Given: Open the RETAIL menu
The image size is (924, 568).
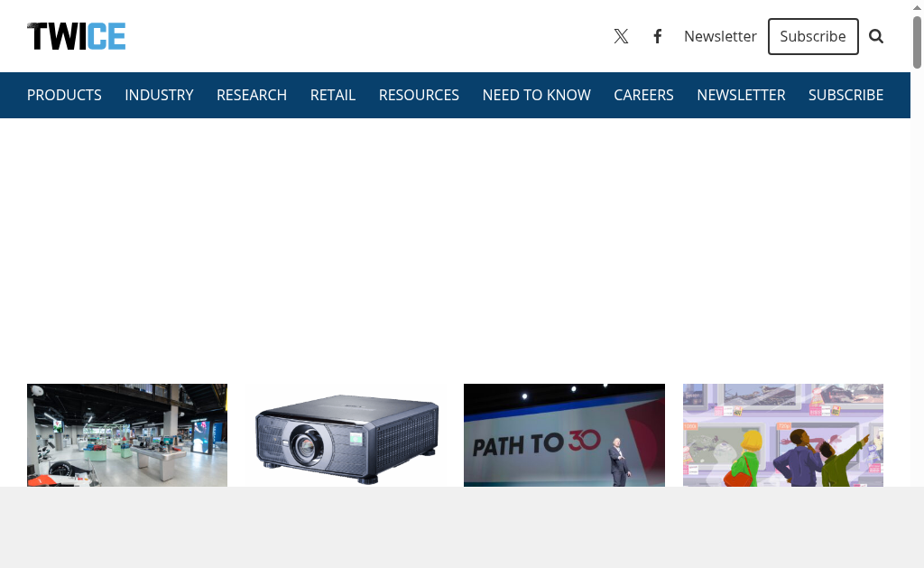Looking at the screenshot, I should (333, 95).
